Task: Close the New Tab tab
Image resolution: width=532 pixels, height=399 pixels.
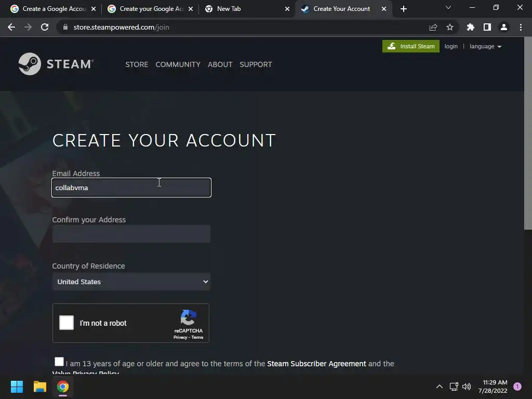Action: [287, 9]
